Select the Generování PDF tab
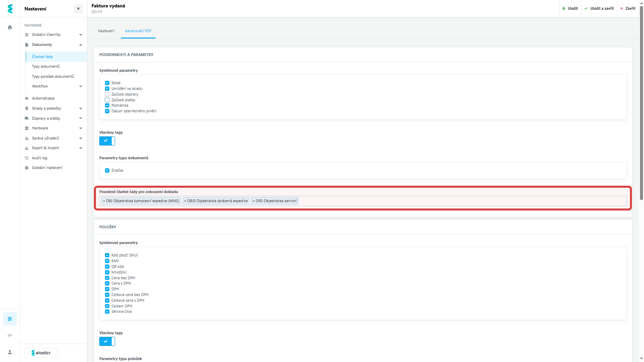This screenshot has width=644, height=362. 138,31
